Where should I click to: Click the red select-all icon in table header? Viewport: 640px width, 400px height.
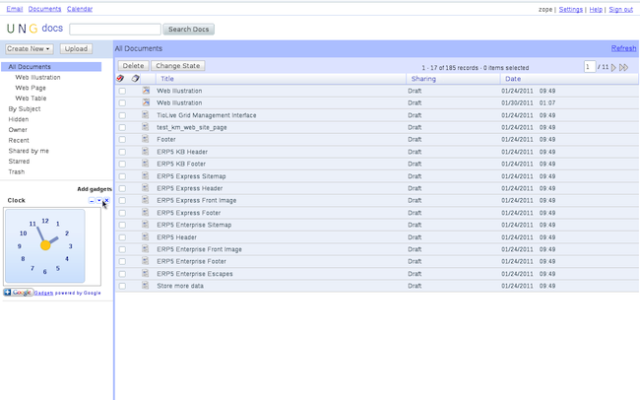pos(121,79)
